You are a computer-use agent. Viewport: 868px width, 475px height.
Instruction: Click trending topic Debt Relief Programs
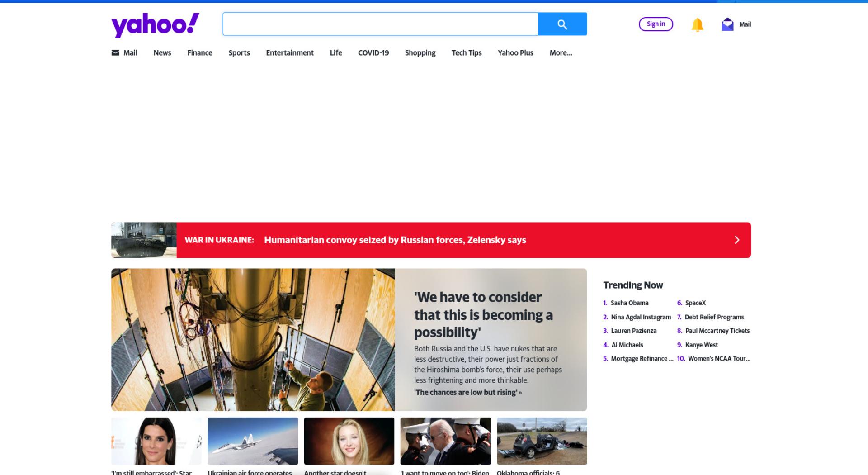(x=714, y=317)
